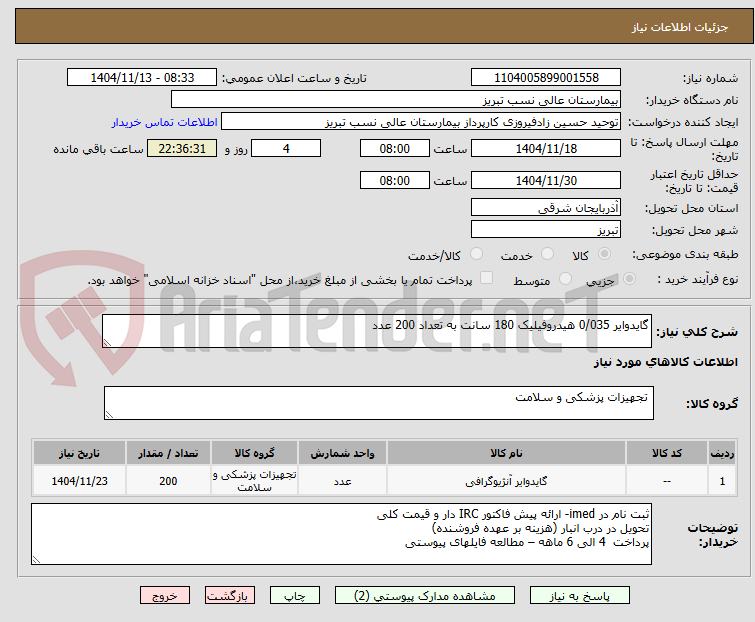Click the remaining days field showing 4

(286, 148)
